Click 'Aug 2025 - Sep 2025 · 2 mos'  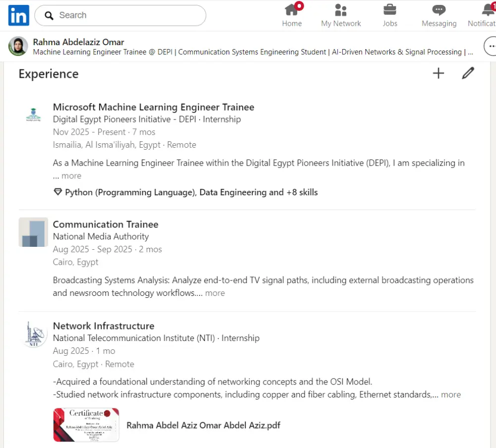[x=107, y=249]
